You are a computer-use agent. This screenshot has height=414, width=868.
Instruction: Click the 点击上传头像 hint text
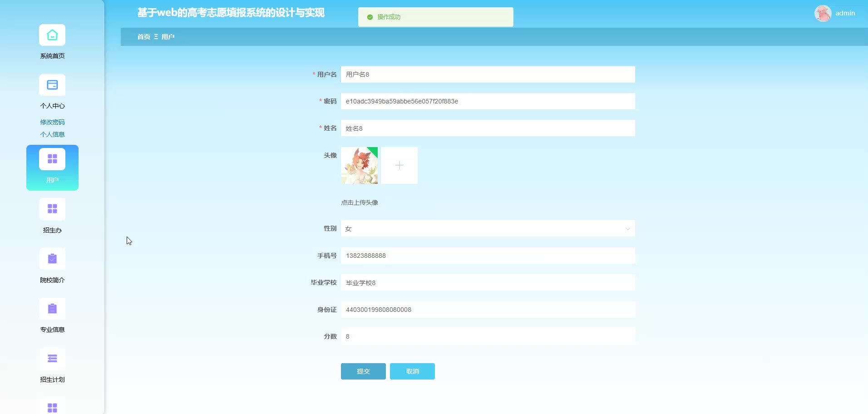coord(360,202)
